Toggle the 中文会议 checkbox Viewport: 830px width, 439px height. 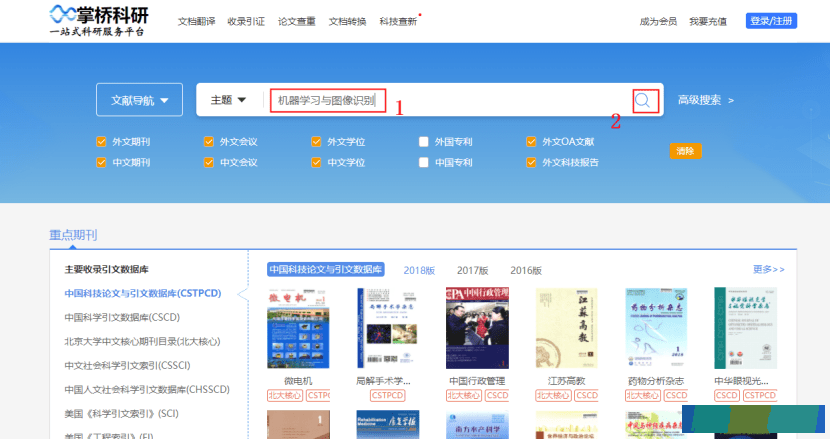[x=209, y=162]
